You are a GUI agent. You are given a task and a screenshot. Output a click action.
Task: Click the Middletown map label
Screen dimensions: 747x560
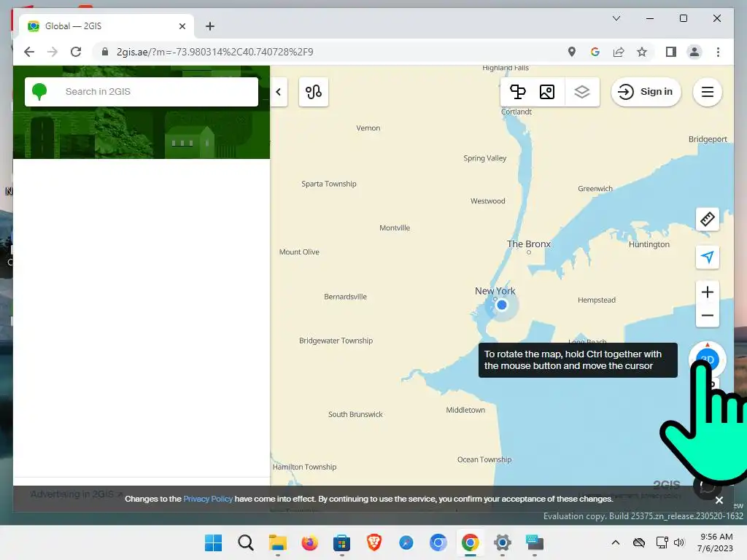coord(465,410)
